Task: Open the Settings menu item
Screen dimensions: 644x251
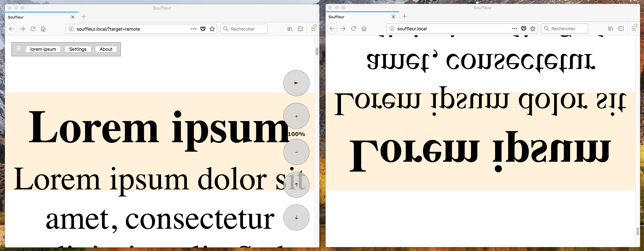Action: tap(78, 49)
